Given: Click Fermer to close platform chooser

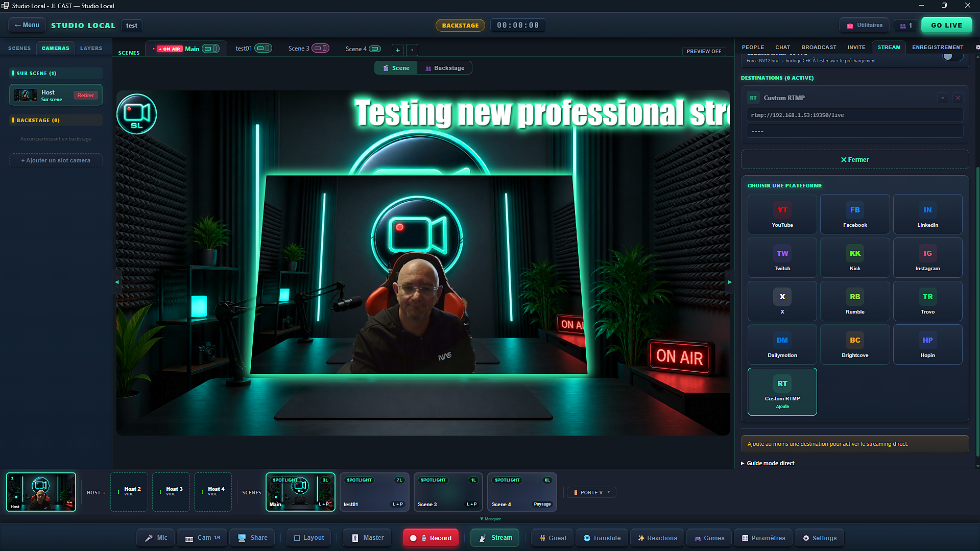Looking at the screenshot, I should click(854, 160).
